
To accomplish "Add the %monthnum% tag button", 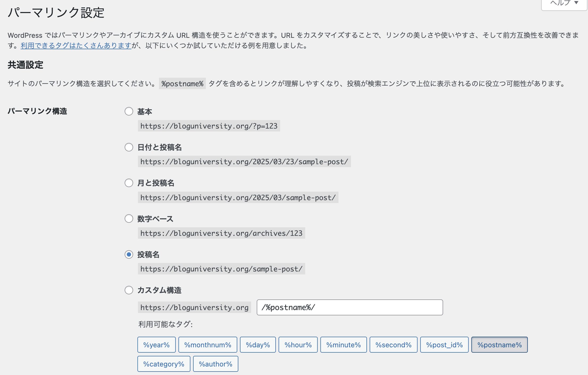I will pos(208,345).
